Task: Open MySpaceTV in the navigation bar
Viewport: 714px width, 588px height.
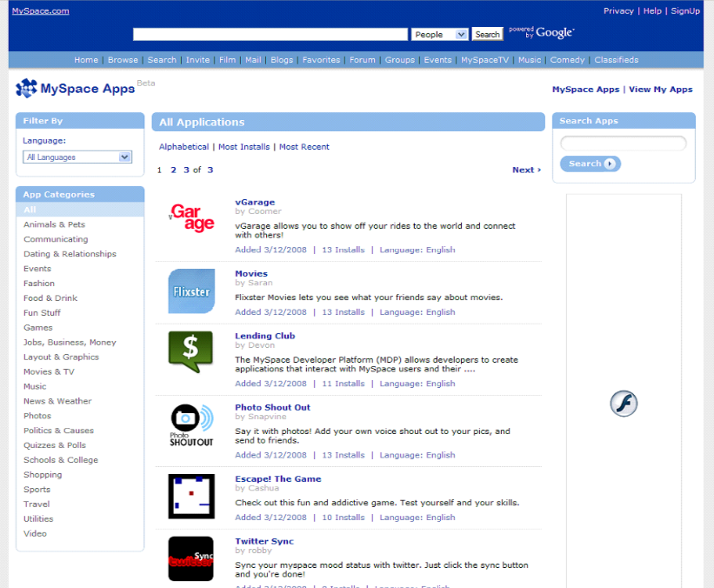Action: click(485, 60)
